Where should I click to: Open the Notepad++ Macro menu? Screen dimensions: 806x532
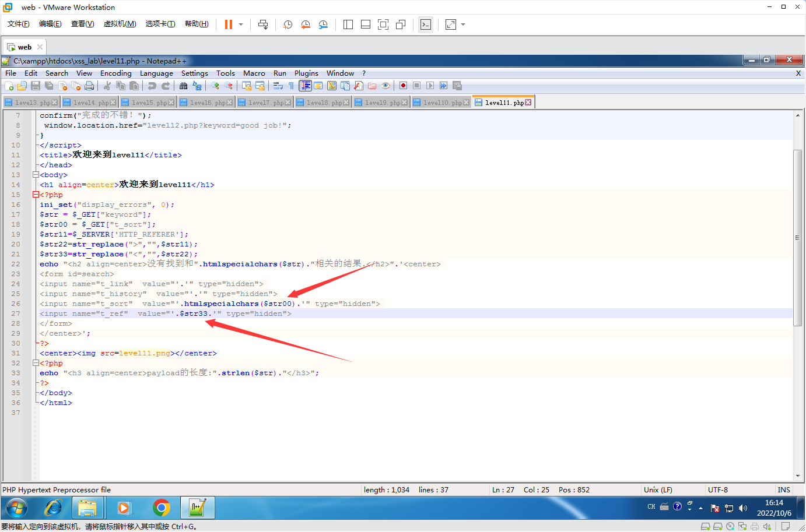point(254,73)
